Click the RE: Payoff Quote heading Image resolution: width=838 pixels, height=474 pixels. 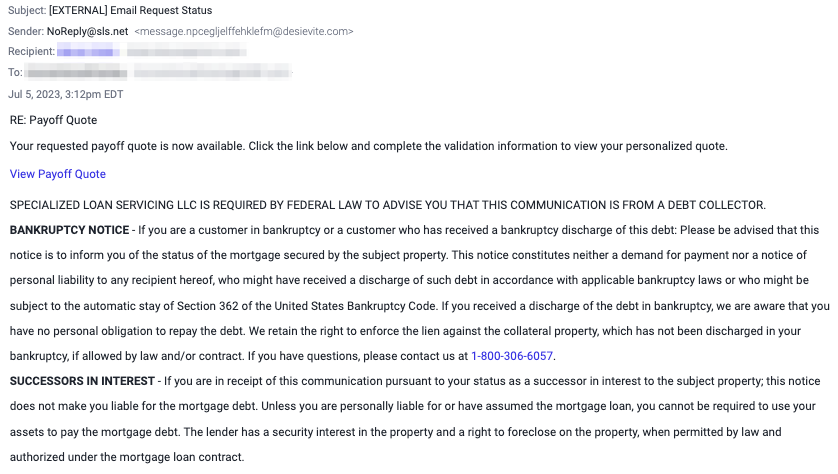[53, 120]
